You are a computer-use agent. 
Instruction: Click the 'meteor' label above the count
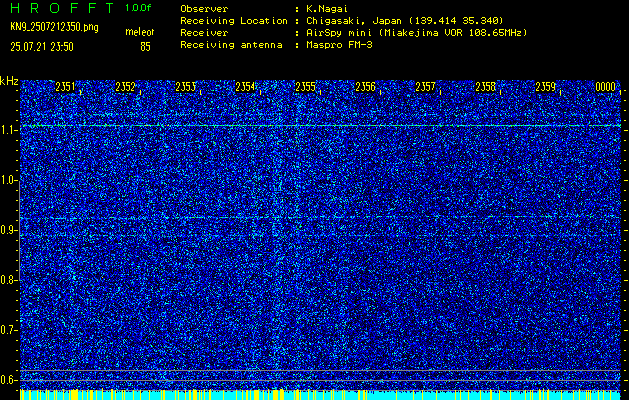pyautogui.click(x=140, y=32)
